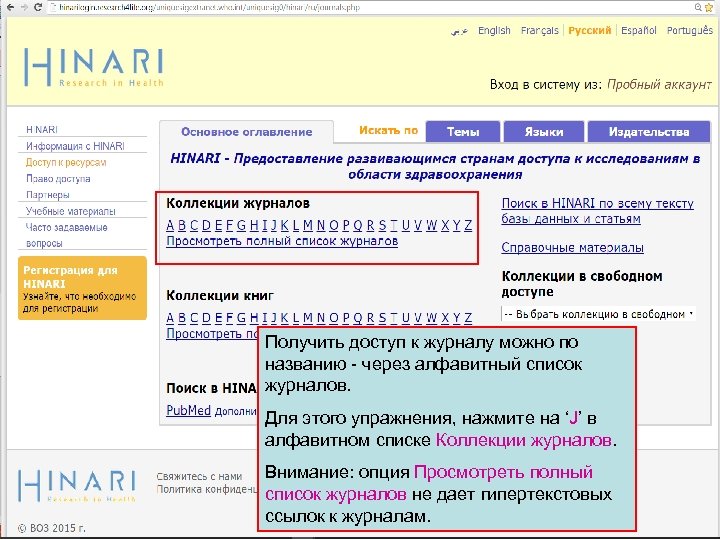
Task: Click letter P in Коллекции книг
Action: click(346, 318)
